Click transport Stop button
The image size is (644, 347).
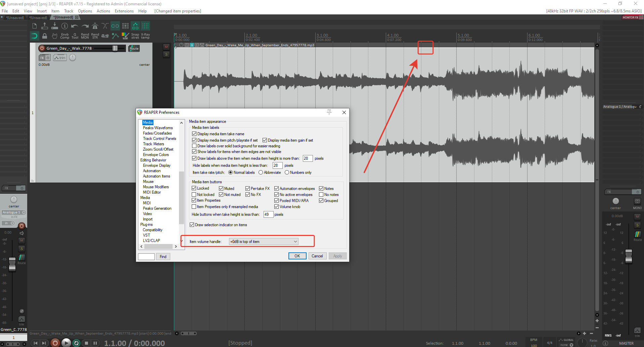[x=86, y=343]
